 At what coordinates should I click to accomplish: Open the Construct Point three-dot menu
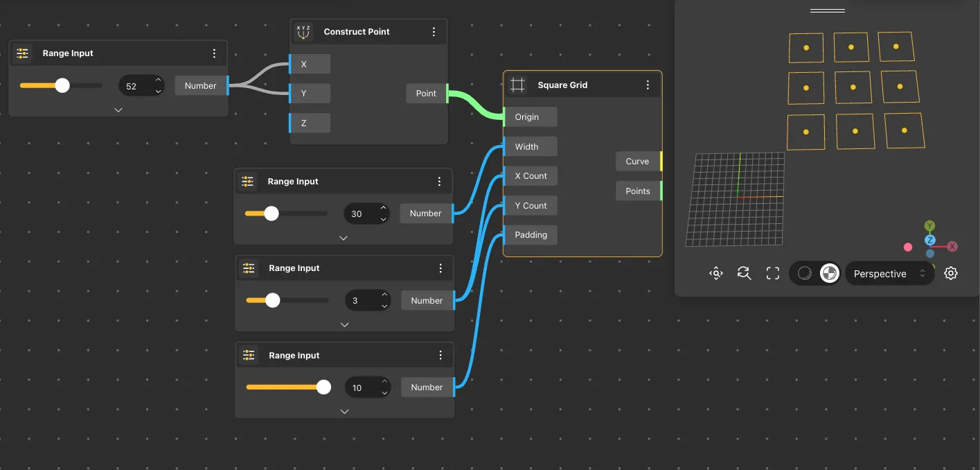coord(434,32)
